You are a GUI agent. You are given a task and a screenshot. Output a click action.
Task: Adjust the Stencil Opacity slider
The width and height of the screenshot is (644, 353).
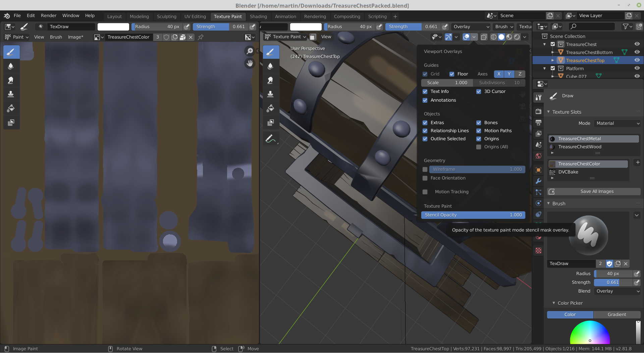[473, 215]
